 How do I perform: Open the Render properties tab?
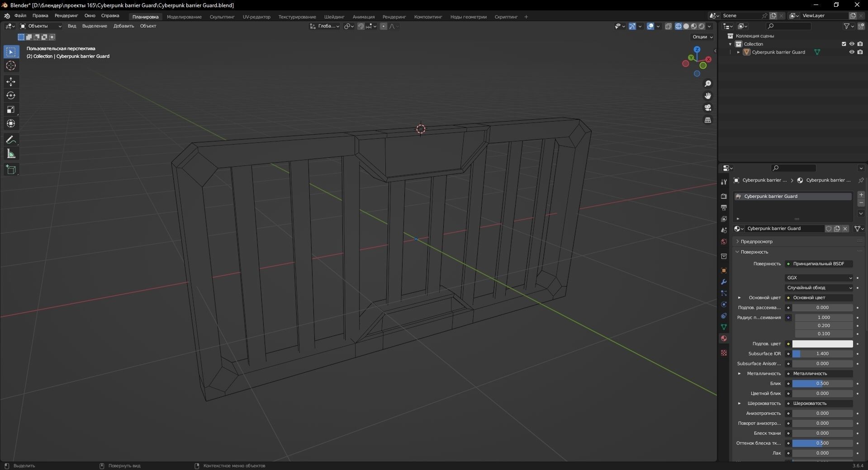pos(724,196)
